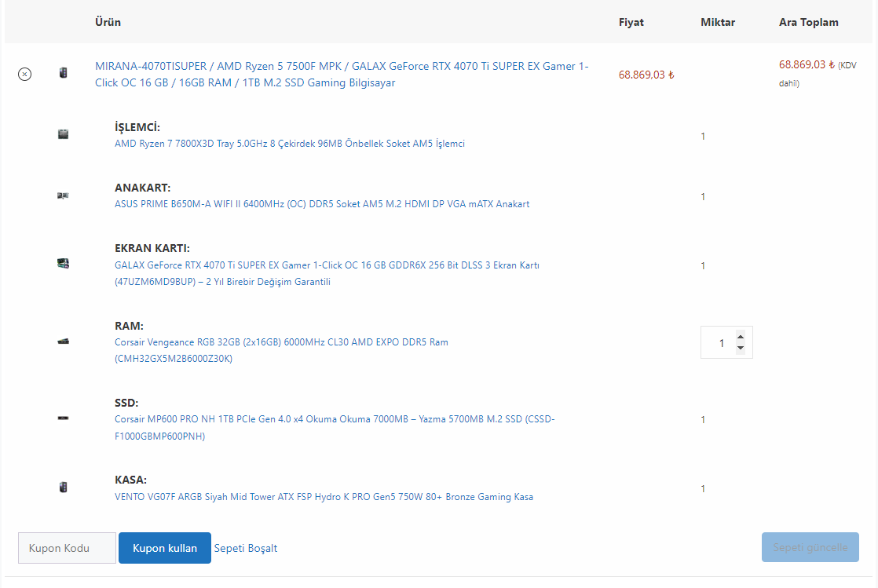878x588 pixels.
Task: Click the Ekran Kartı graphics card icon
Action: click(x=63, y=264)
